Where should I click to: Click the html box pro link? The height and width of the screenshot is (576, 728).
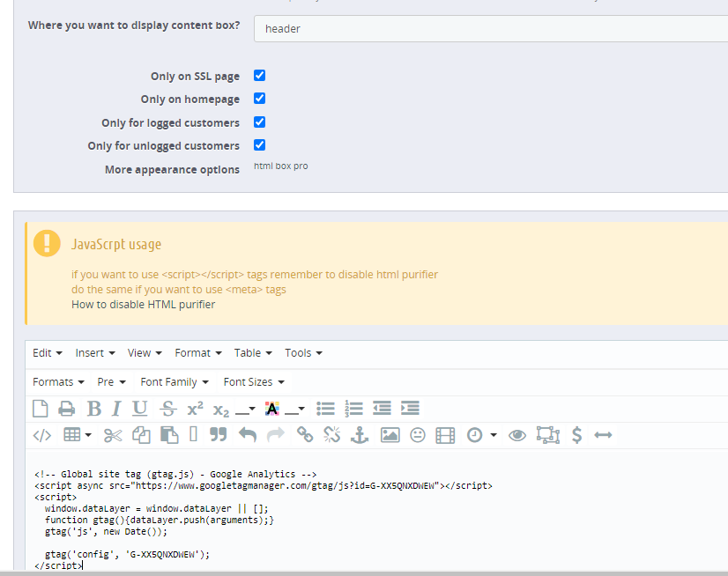point(281,166)
